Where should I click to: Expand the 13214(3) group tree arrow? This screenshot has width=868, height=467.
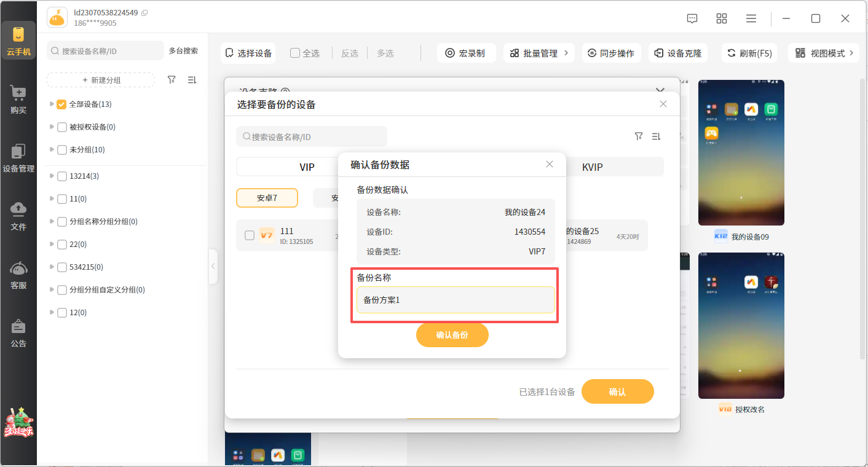coord(52,176)
